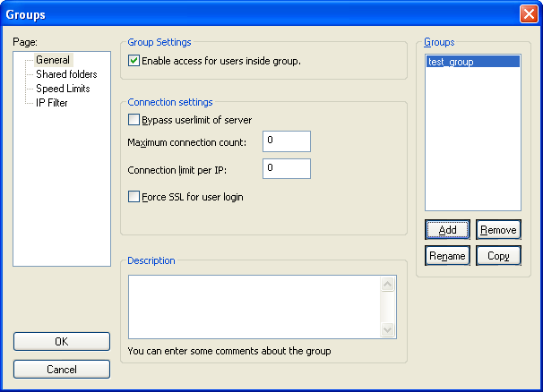Remove the selected group
The image size is (543, 392).
[x=498, y=230]
